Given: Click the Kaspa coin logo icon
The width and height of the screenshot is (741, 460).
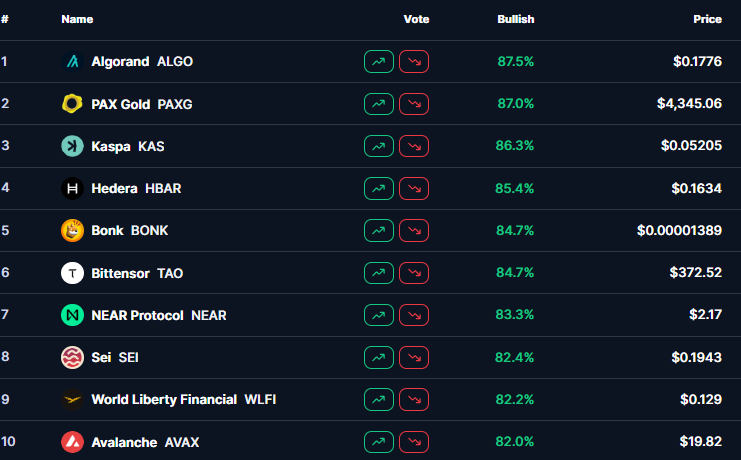Looking at the screenshot, I should pyautogui.click(x=72, y=146).
